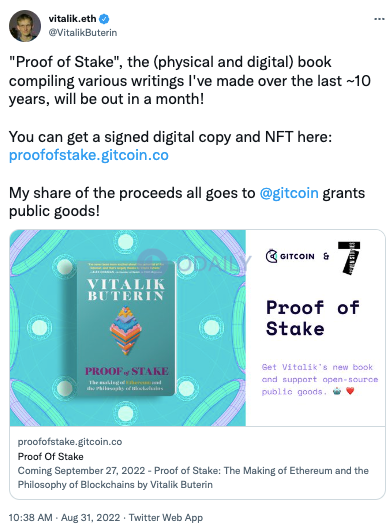Image resolution: width=389 pixels, height=528 pixels.
Task: Click the 'Proof Of Stake' card title
Action: (x=51, y=457)
